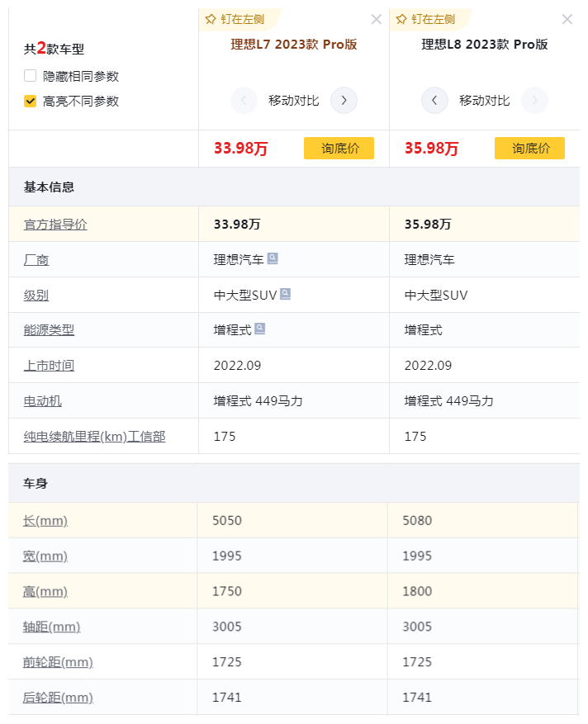
Task: Click the 共2款车型 count label
Action: 54,49
